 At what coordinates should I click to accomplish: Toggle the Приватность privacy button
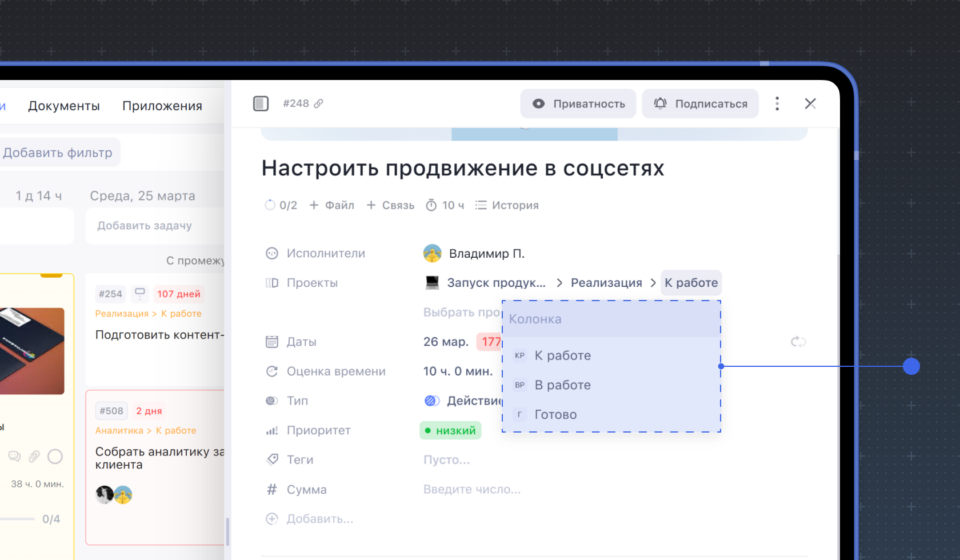(578, 104)
